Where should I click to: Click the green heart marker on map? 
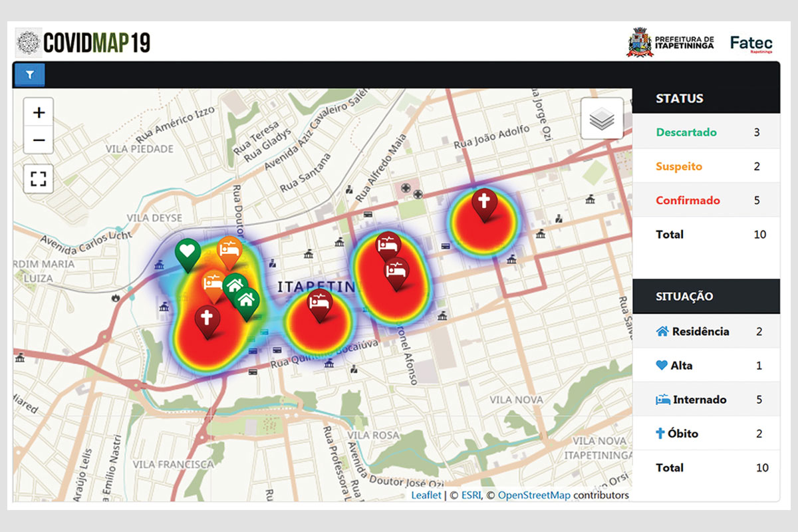coord(188,253)
